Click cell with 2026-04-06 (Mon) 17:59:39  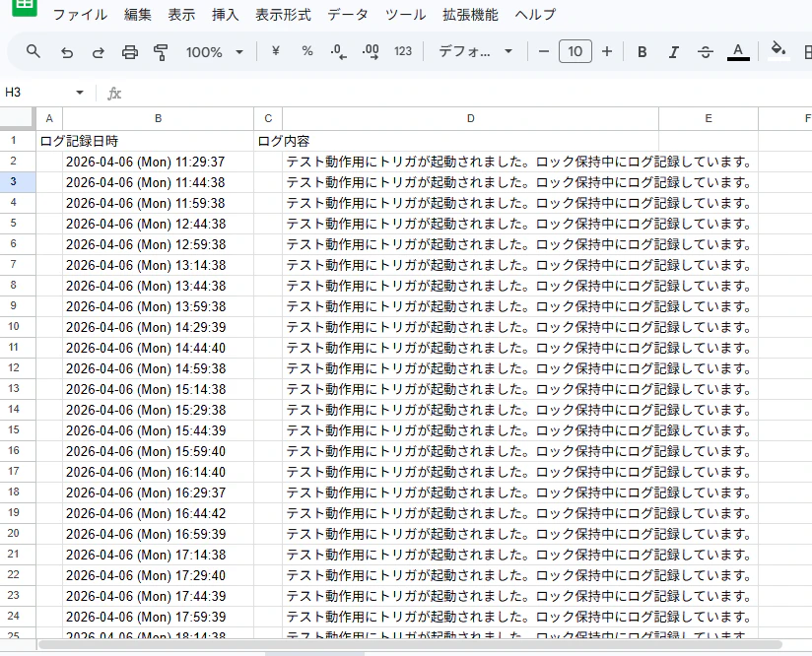click(158, 617)
